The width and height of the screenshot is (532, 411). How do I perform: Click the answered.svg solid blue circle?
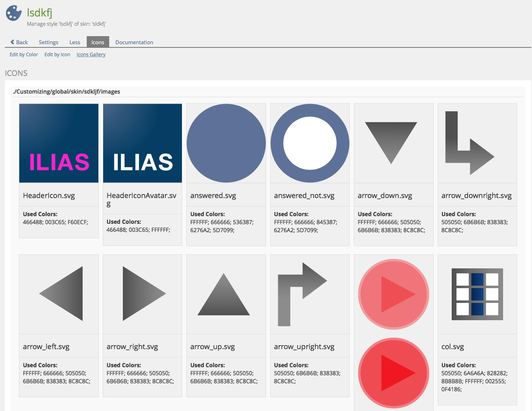pyautogui.click(x=226, y=143)
